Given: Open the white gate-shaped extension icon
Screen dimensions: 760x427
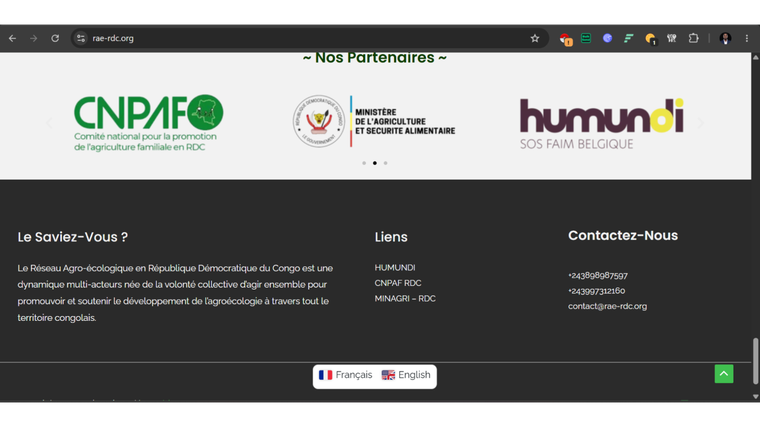Looking at the screenshot, I should (x=671, y=38).
